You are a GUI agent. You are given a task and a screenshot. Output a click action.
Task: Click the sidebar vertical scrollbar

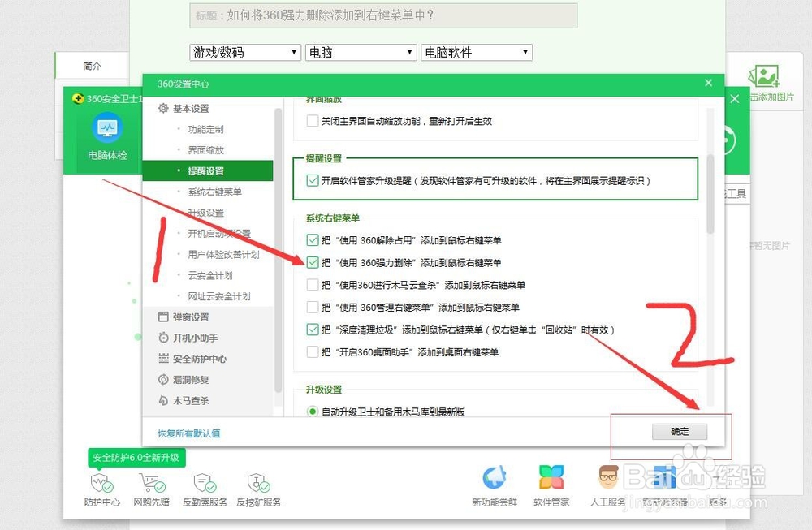[278, 251]
